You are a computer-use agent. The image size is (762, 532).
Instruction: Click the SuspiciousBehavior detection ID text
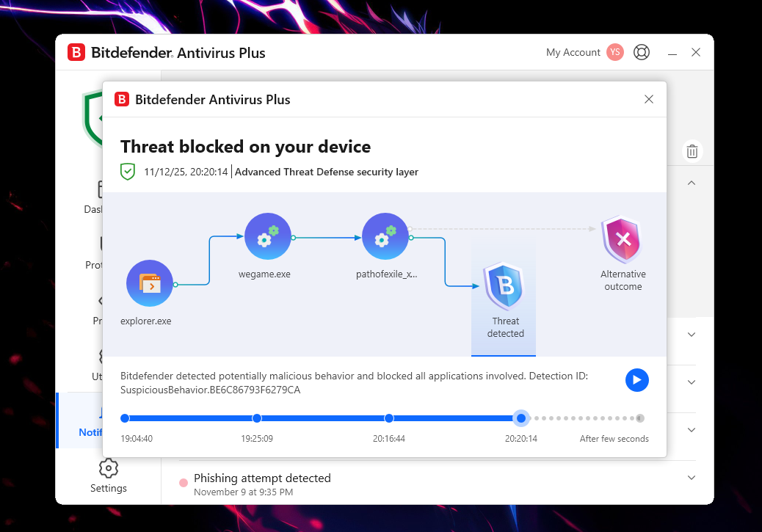point(211,390)
